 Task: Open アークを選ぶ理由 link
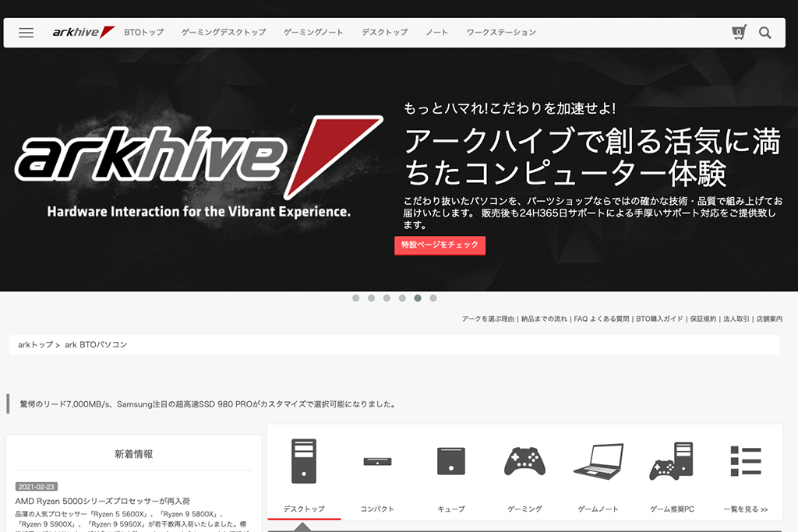(488, 319)
